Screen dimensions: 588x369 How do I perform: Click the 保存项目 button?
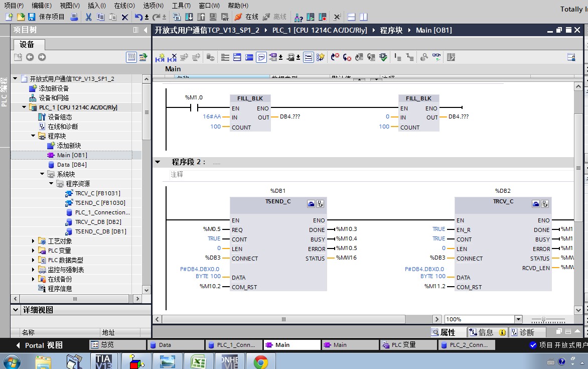click(47, 17)
